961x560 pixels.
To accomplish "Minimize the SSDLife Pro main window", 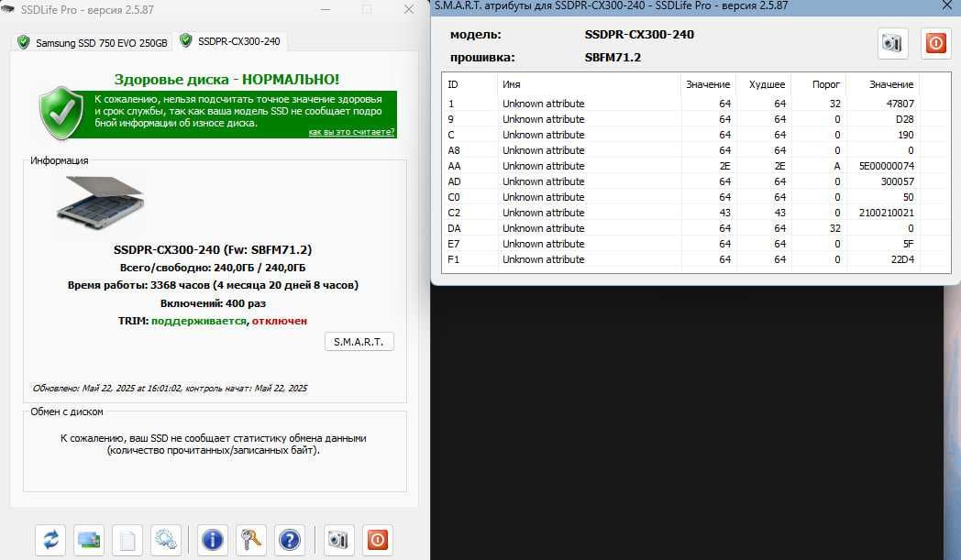I will coord(326,10).
